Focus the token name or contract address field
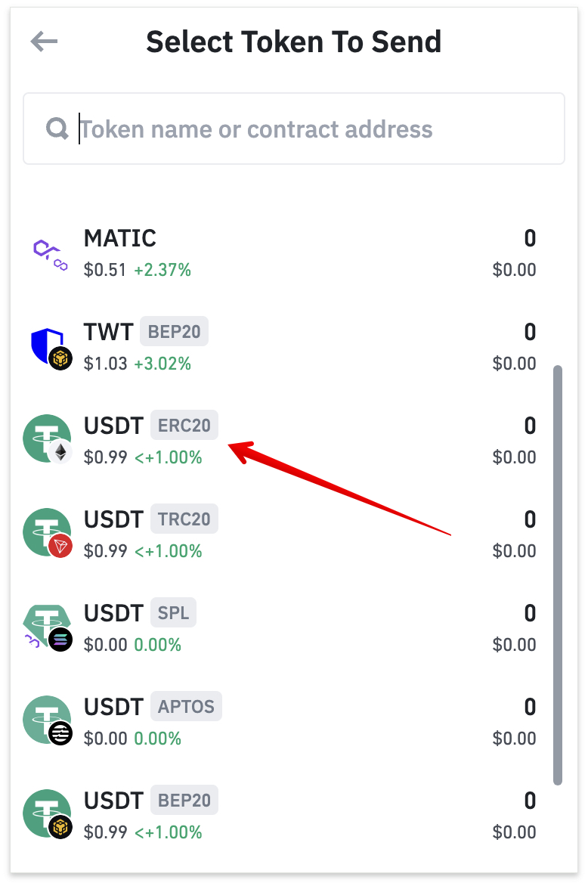Screen dimensions: 588x886 tap(294, 129)
